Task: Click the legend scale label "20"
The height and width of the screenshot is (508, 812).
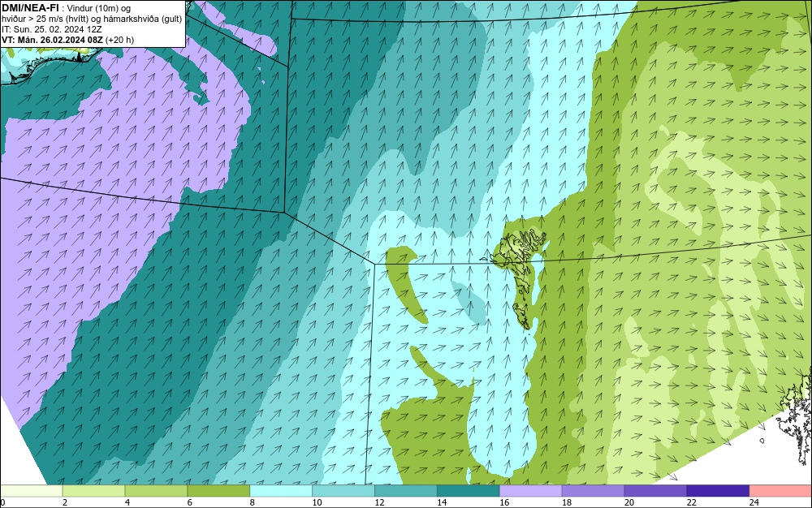Action: tap(629, 502)
